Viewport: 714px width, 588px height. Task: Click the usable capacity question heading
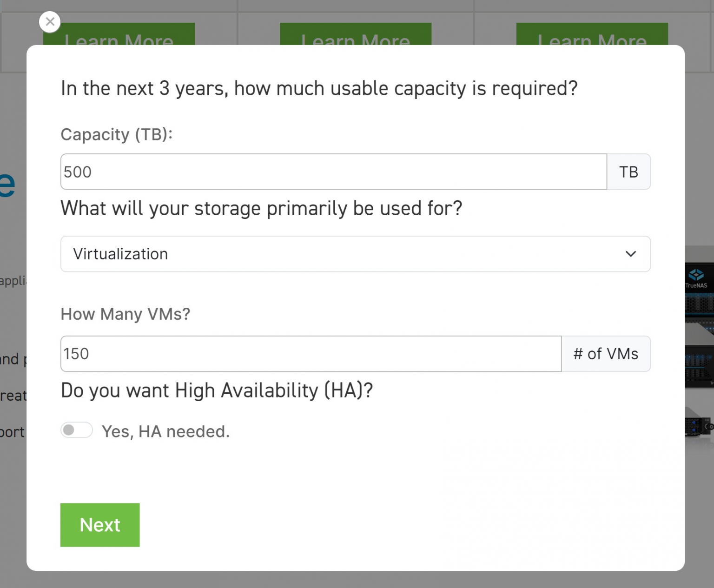tap(319, 88)
